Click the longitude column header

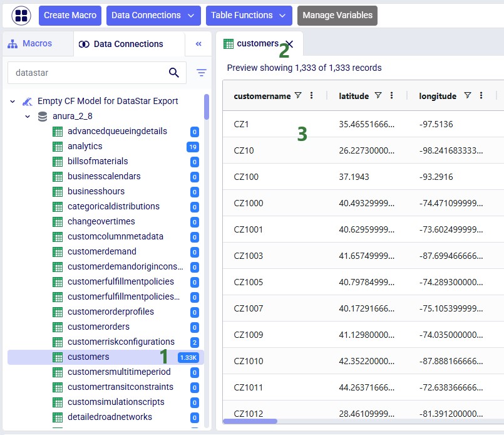(438, 96)
